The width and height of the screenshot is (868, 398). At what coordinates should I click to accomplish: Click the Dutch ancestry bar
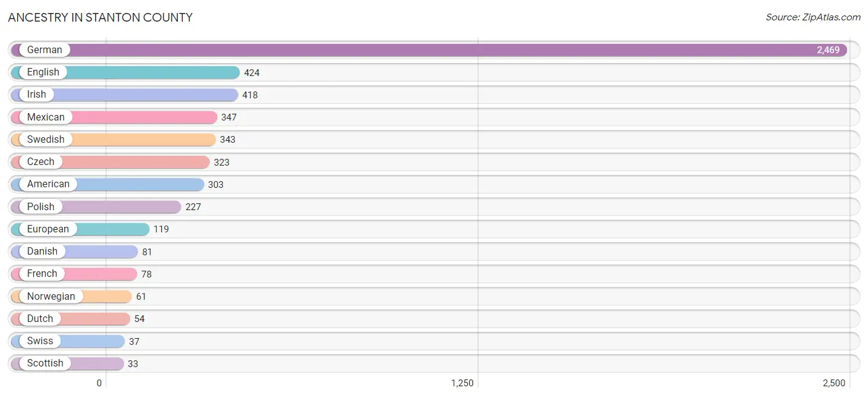pyautogui.click(x=70, y=319)
